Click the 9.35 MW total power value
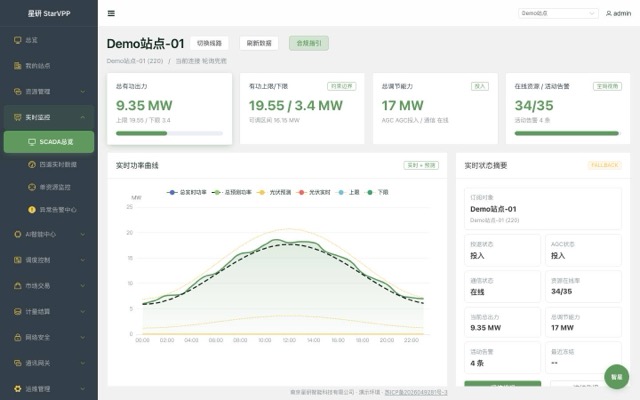Viewport: 640px width, 400px height. 144,105
